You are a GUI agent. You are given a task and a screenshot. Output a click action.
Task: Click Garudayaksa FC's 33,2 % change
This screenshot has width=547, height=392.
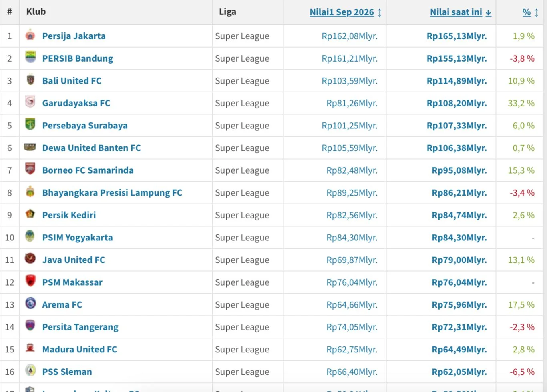(521, 103)
